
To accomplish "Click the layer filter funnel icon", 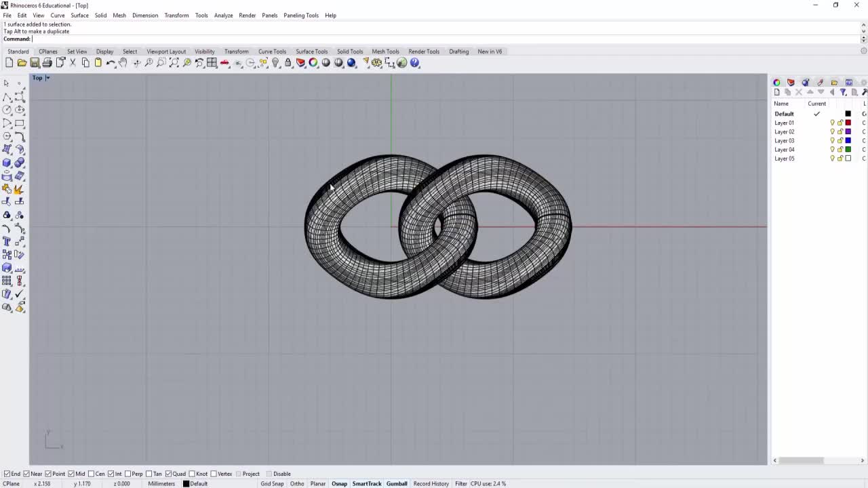I will point(843,92).
